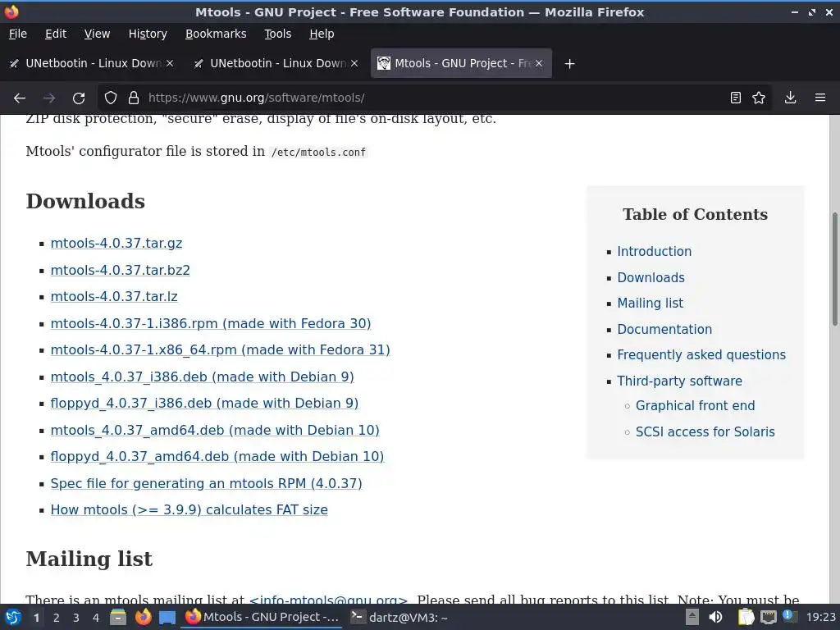Go back to the previous page
The width and height of the screenshot is (840, 630).
pos(20,98)
